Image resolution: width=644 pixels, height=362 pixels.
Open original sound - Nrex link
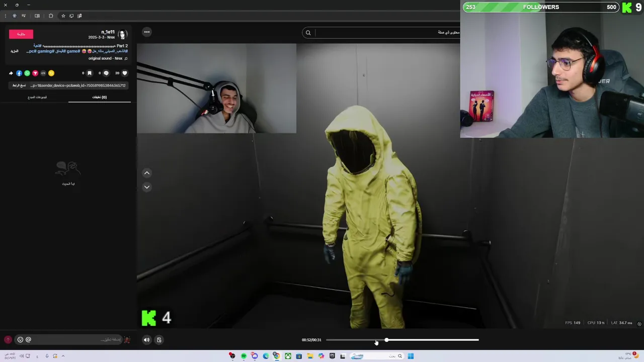point(105,58)
